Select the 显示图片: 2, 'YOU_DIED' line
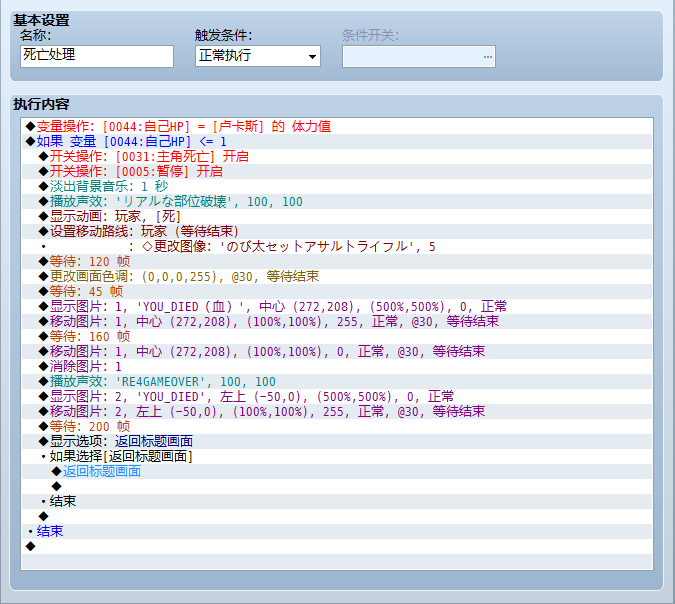 [x=337, y=396]
